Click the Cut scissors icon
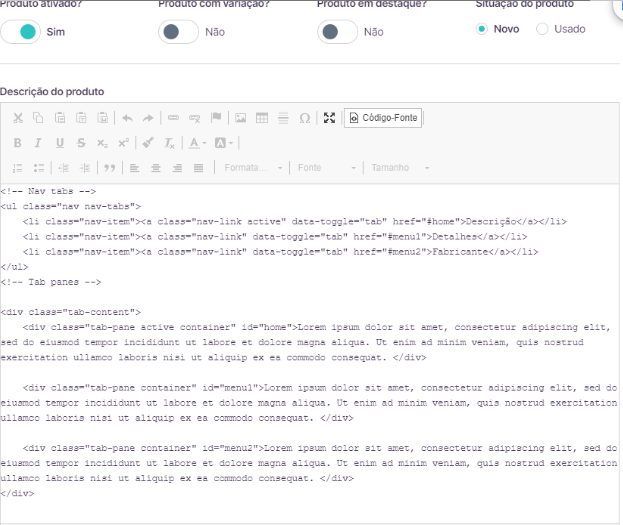Viewport: 623px width, 525px height. 18,118
